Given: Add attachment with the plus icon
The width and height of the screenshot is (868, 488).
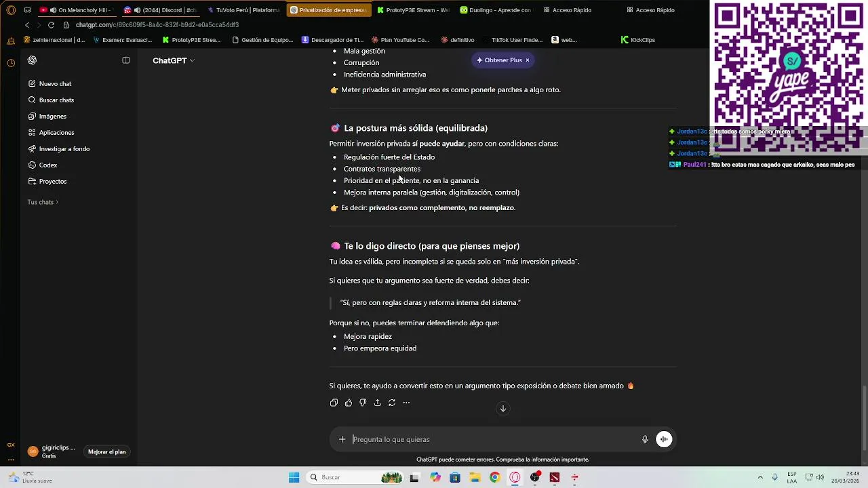Looking at the screenshot, I should coord(342,439).
